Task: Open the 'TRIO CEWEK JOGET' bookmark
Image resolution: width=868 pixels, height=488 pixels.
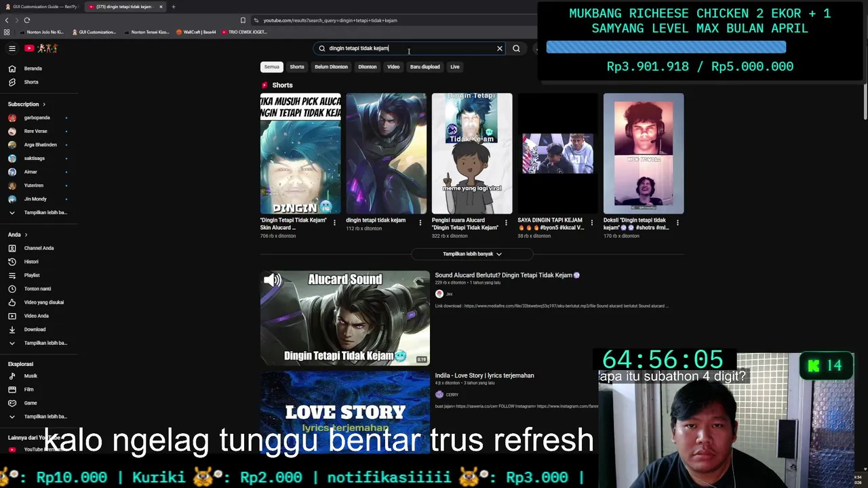Action: (x=243, y=32)
